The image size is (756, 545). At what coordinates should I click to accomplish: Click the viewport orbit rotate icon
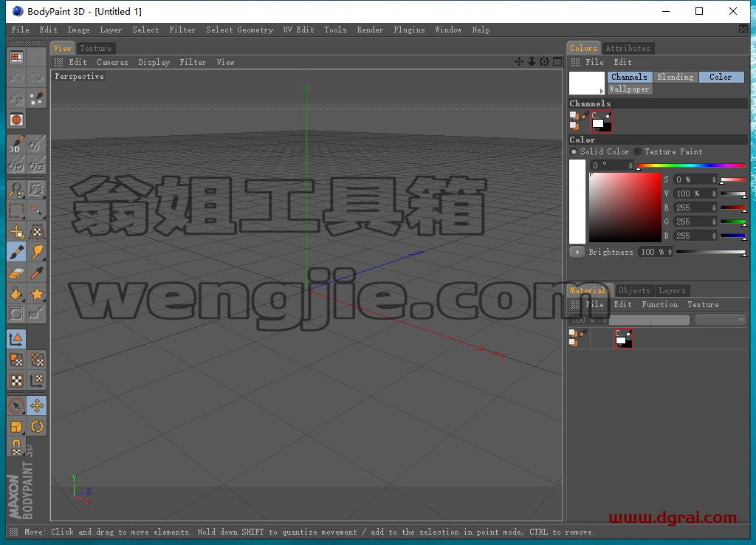pos(544,62)
